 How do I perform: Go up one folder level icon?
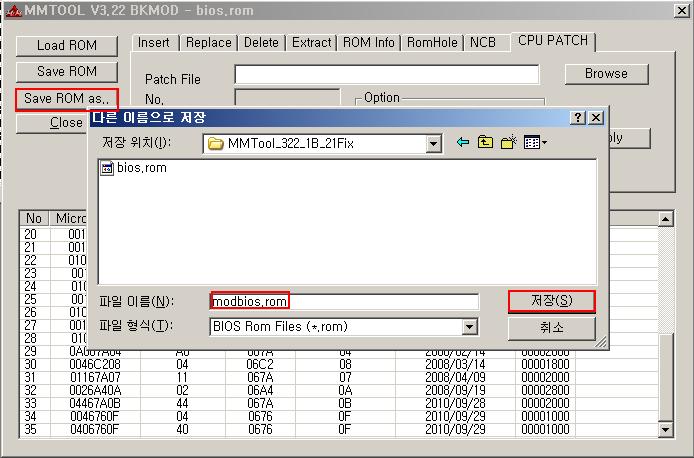point(486,142)
